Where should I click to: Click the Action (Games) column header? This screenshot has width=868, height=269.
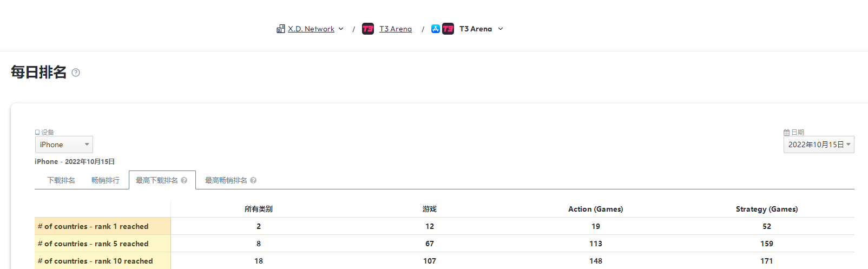595,209
